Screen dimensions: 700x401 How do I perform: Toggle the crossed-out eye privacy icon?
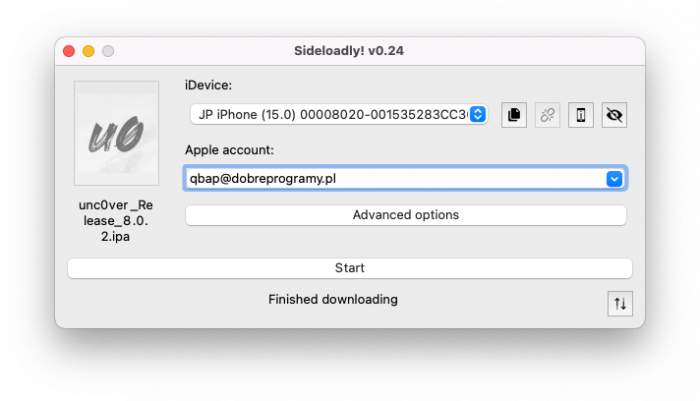pyautogui.click(x=614, y=115)
